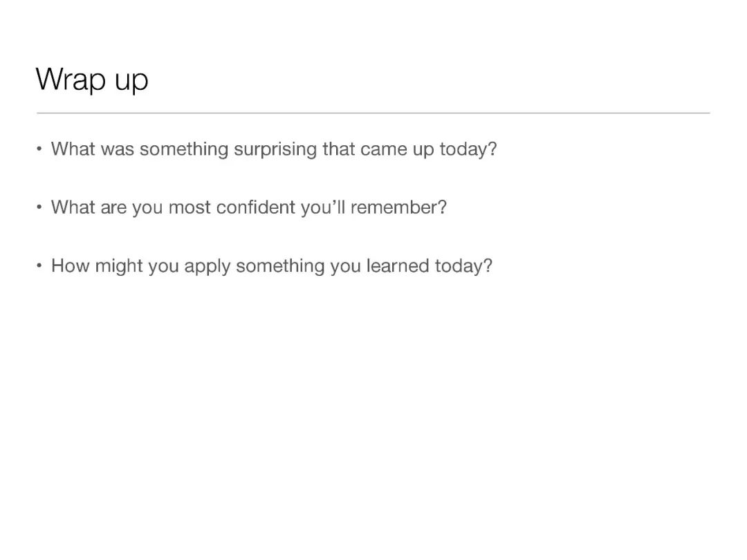747x560 pixels.
Task: Click "How" starting the third bullet
Action: click(x=71, y=265)
